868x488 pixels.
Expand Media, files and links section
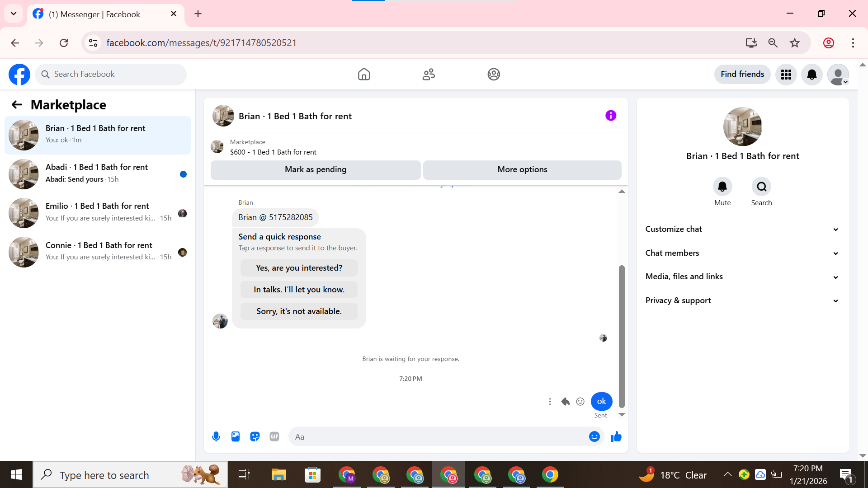coord(742,277)
